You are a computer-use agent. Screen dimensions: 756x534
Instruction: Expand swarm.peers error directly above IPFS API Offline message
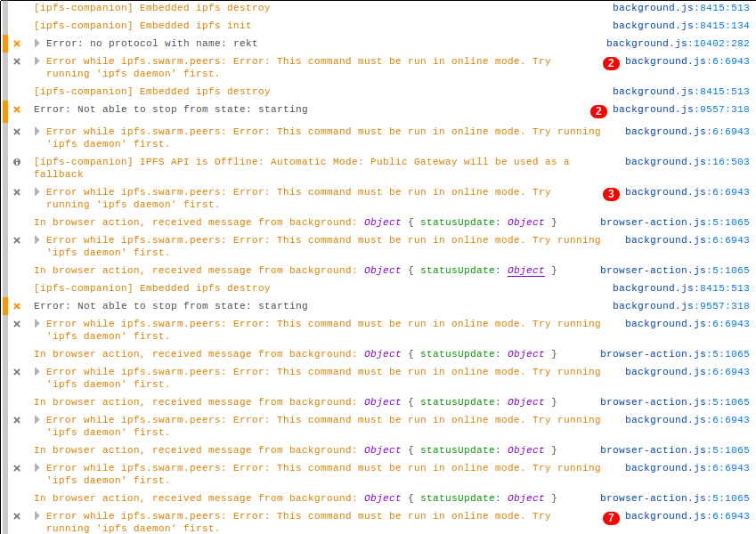pyautogui.click(x=37, y=131)
